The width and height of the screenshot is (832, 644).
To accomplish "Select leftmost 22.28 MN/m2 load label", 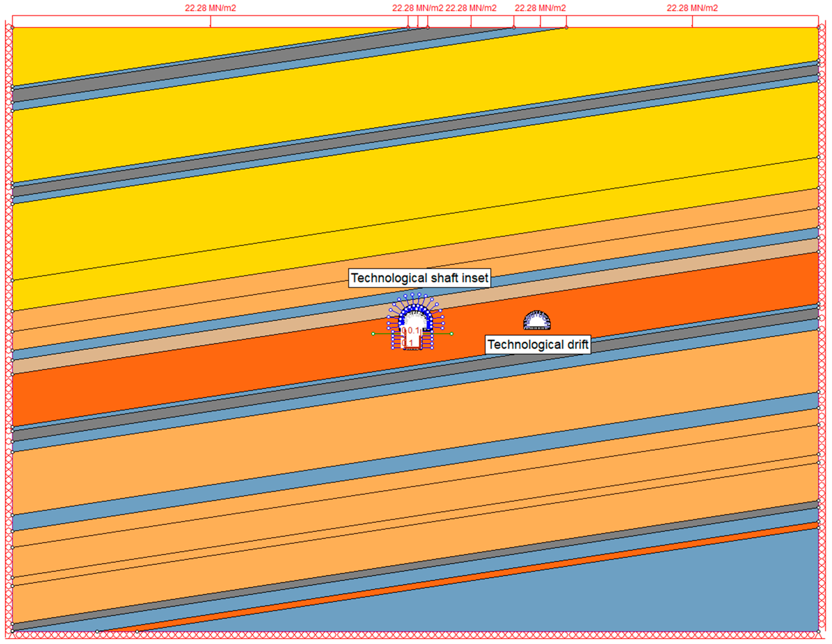I will pyautogui.click(x=210, y=8).
